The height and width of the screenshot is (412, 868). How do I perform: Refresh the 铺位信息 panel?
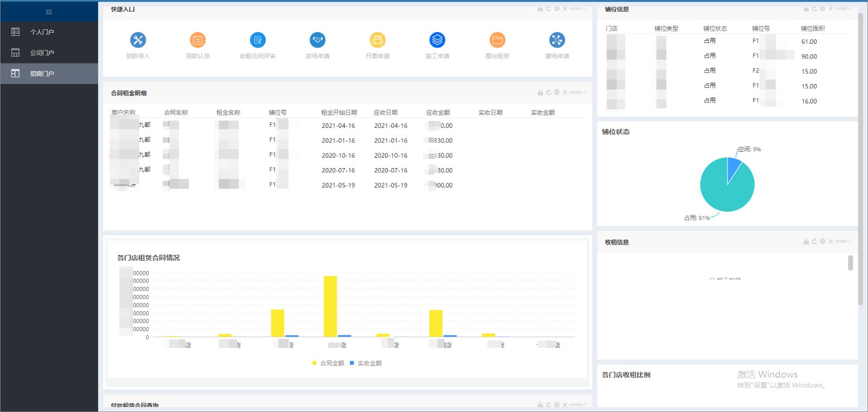point(814,9)
